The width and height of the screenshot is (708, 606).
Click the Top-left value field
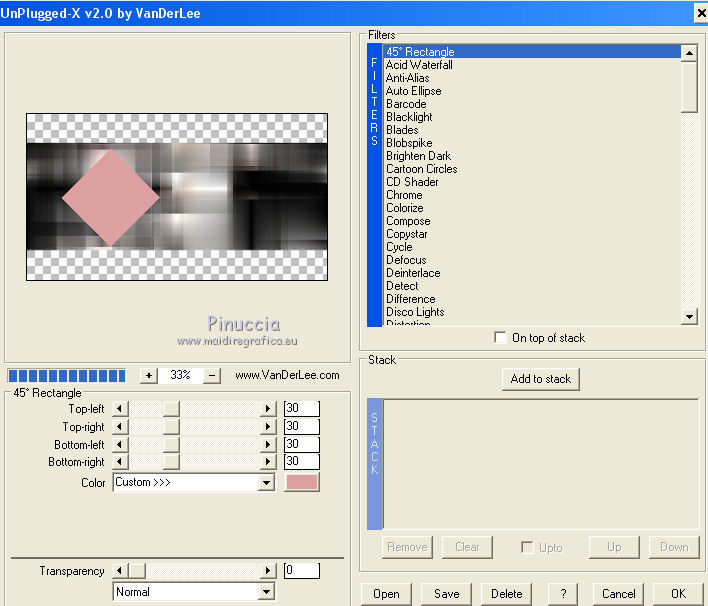point(302,408)
